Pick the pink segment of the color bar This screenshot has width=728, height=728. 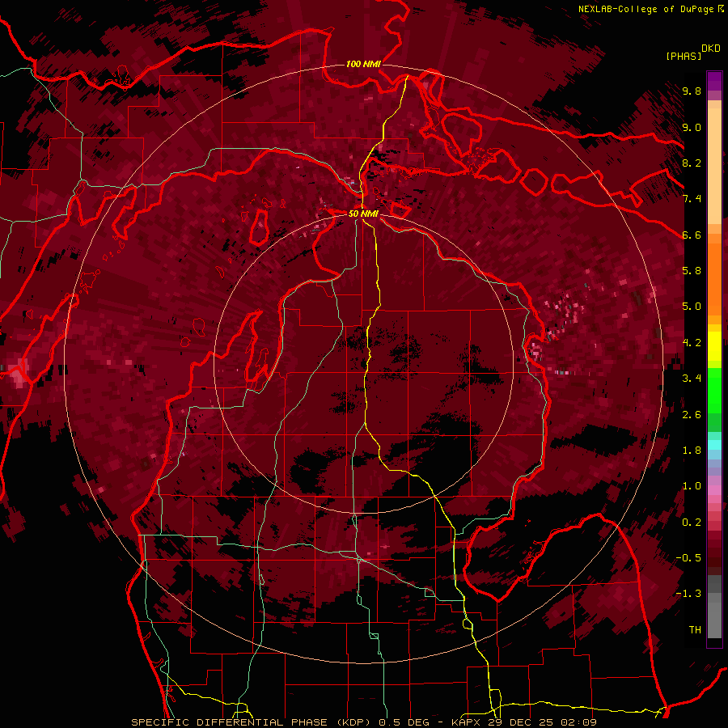pyautogui.click(x=714, y=490)
